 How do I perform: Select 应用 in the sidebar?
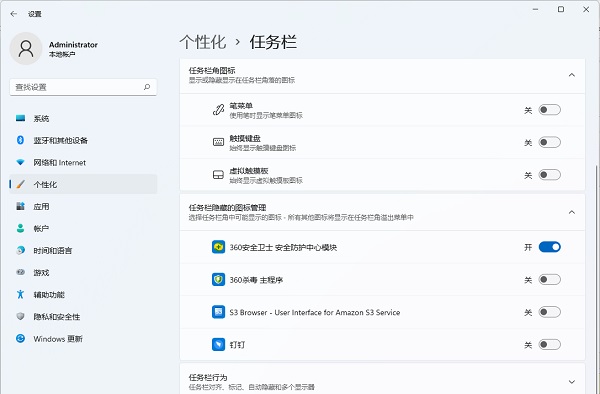[x=83, y=206]
